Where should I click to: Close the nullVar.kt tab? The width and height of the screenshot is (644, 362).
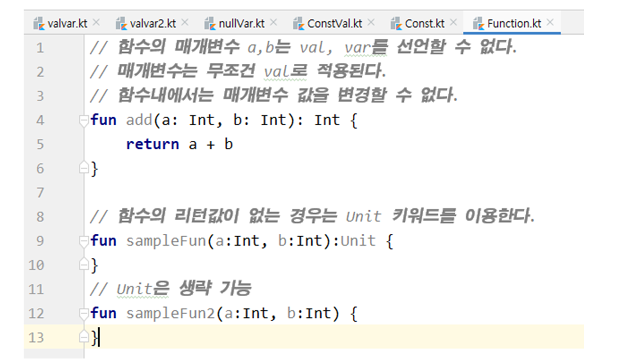(274, 23)
